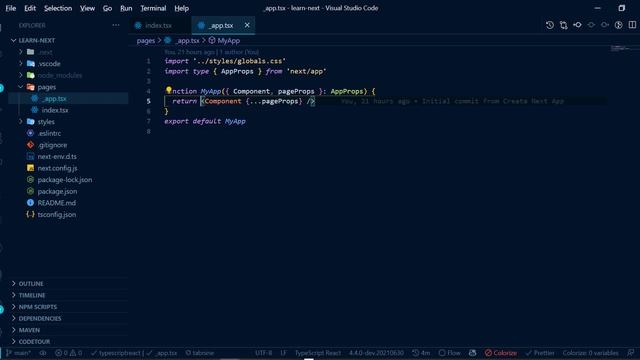Open the Run menu
The width and height of the screenshot is (640, 360).
click(126, 8)
